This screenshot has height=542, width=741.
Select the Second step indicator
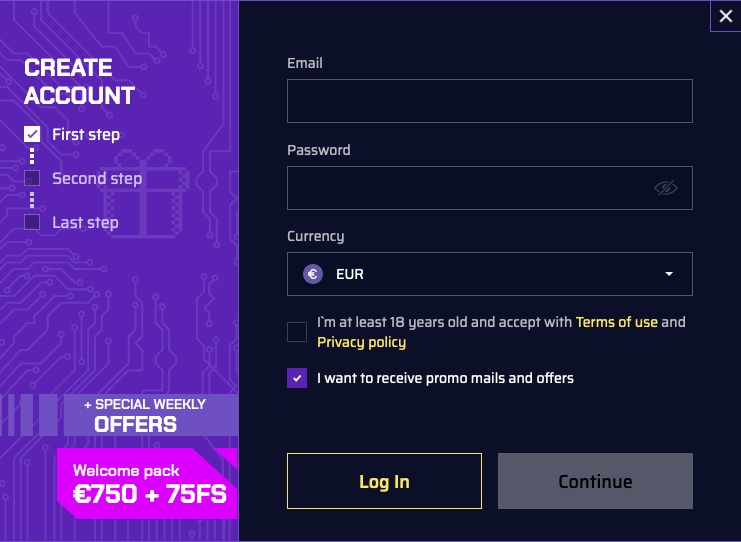[x=32, y=178]
